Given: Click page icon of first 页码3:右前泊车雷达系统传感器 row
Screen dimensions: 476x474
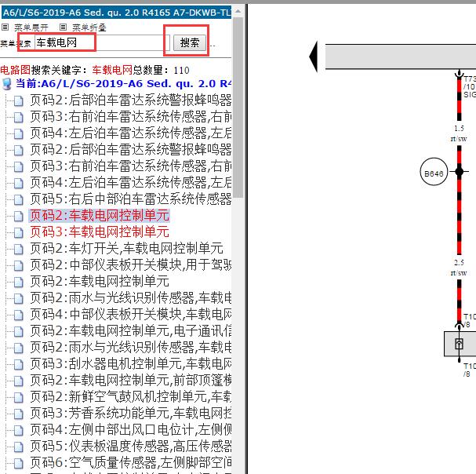Looking at the screenshot, I should 19,117.
